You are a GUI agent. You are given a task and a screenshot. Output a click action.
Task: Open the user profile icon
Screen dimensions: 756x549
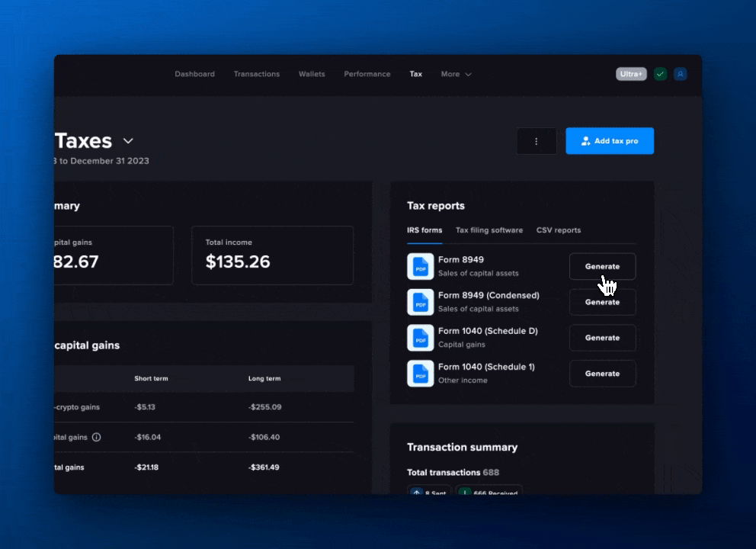point(681,74)
